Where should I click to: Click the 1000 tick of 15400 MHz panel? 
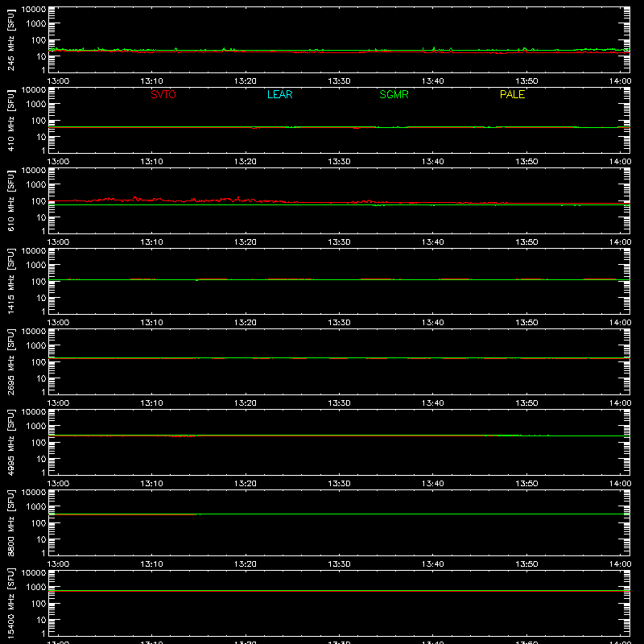tap(36, 588)
